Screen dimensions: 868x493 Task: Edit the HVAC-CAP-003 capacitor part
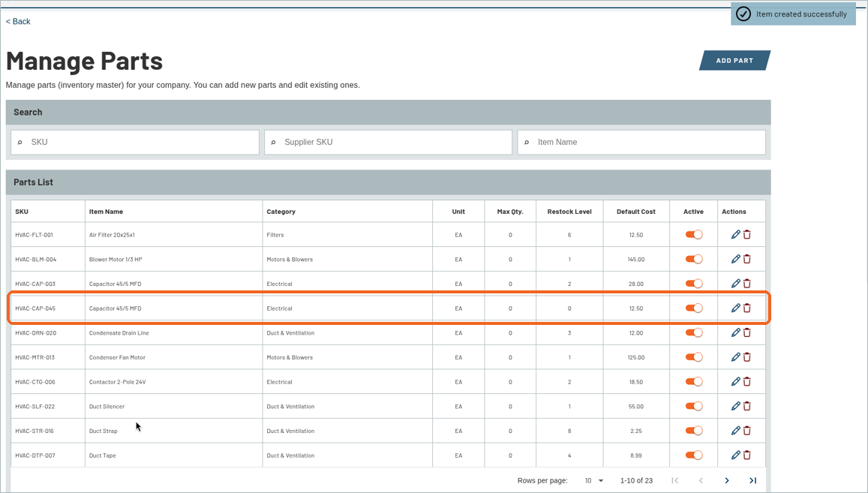[x=736, y=283]
